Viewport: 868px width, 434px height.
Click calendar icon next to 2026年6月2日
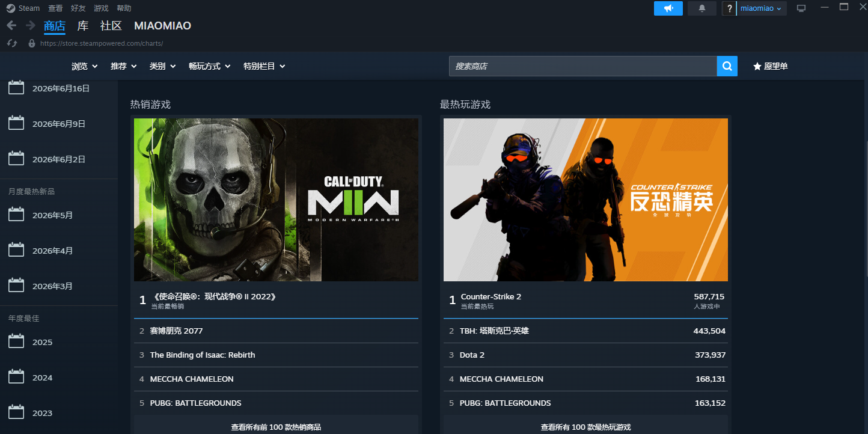tap(16, 159)
